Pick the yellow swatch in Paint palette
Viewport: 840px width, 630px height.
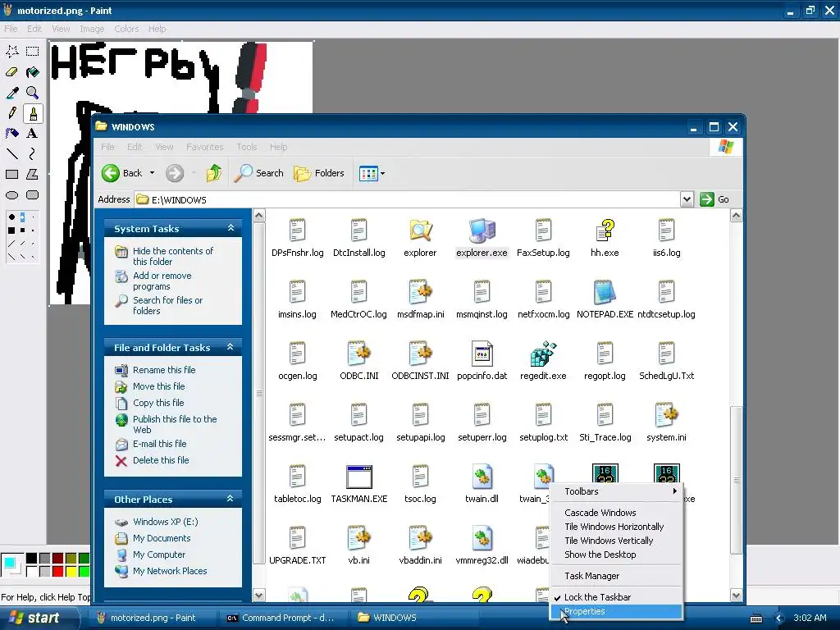(x=71, y=572)
